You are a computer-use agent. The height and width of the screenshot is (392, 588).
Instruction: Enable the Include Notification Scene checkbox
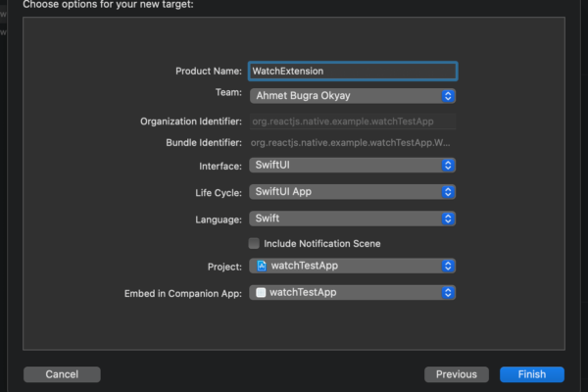tap(255, 243)
